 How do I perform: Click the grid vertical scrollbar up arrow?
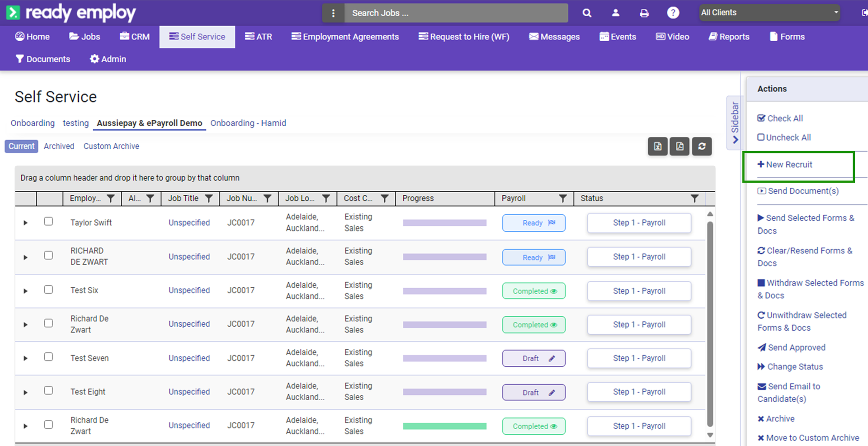point(710,214)
